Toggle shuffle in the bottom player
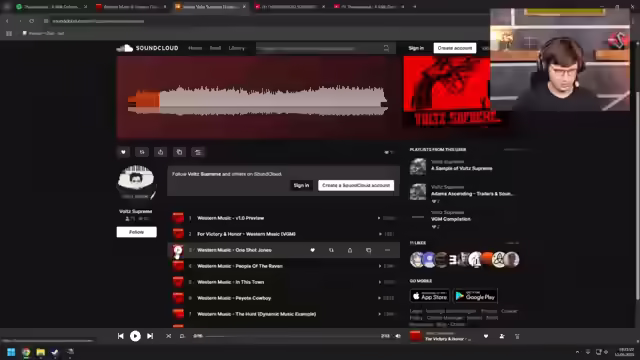Image resolution: width=640 pixels, height=360 pixels. tap(169, 336)
